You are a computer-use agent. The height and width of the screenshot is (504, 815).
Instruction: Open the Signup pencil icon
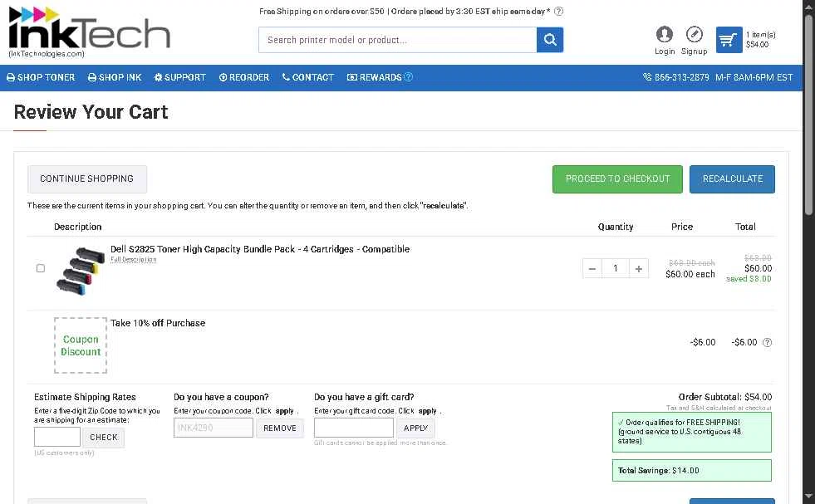click(x=694, y=34)
